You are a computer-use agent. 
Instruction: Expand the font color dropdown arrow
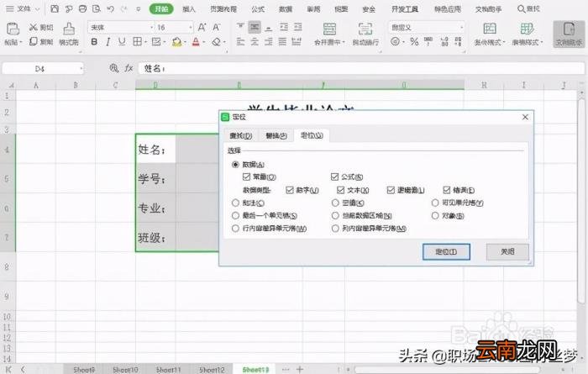tap(203, 42)
